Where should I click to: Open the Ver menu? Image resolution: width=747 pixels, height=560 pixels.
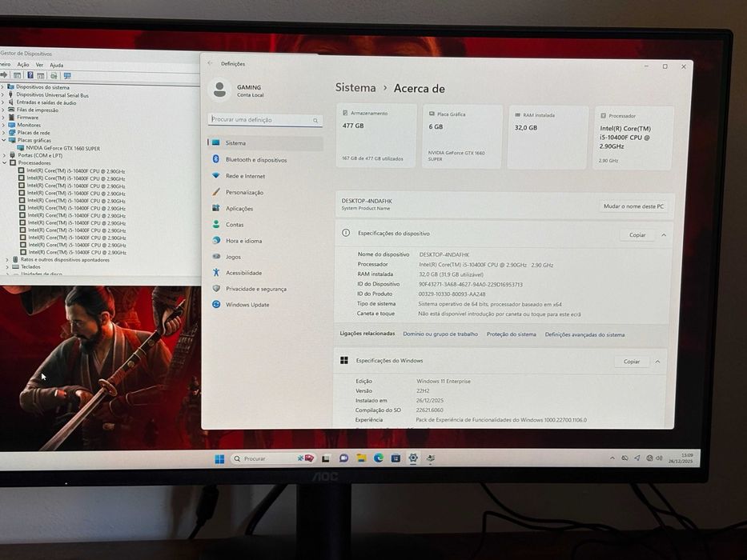point(39,65)
